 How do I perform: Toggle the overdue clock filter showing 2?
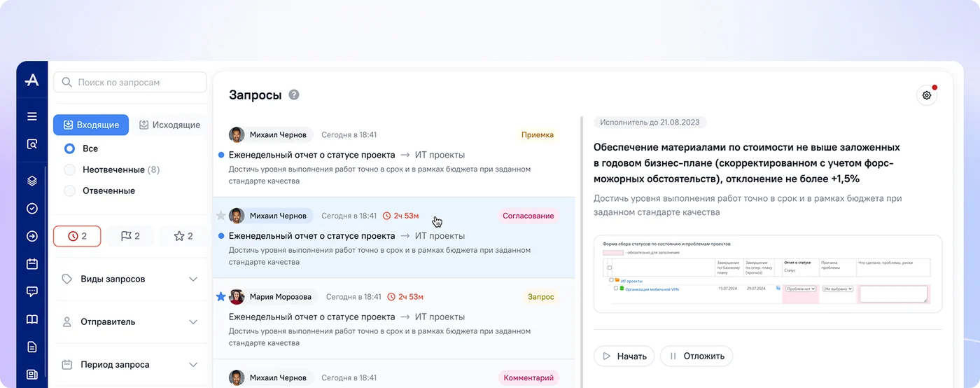[x=77, y=236]
